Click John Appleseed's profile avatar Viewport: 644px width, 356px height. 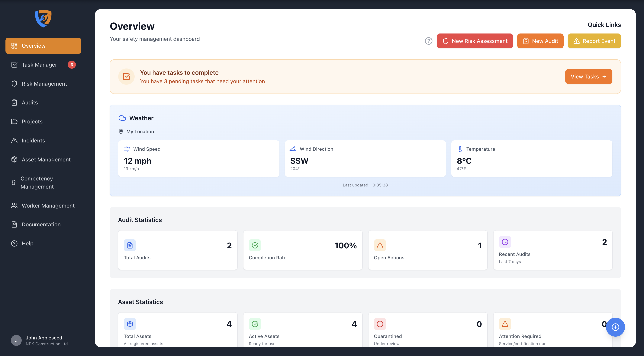16,340
